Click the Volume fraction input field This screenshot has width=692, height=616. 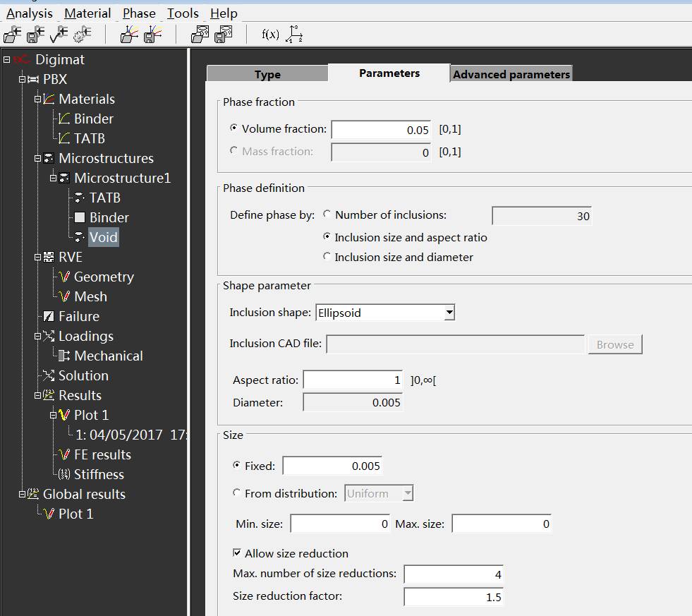tap(381, 130)
